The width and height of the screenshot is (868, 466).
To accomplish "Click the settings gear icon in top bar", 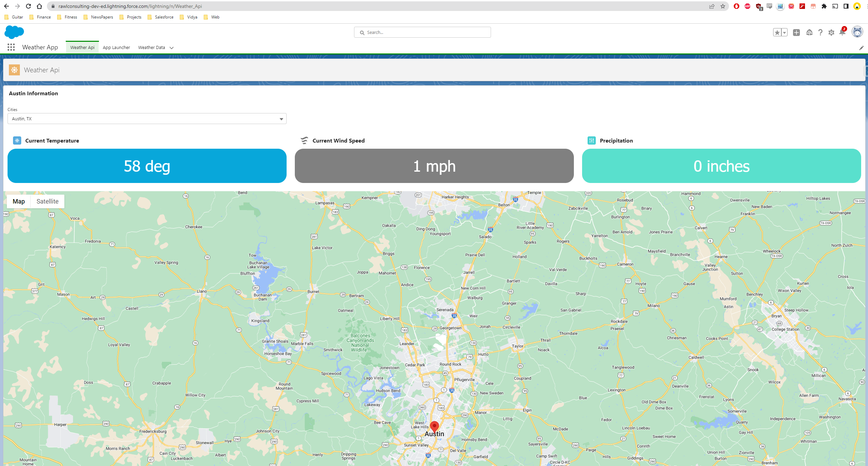I will (x=831, y=33).
